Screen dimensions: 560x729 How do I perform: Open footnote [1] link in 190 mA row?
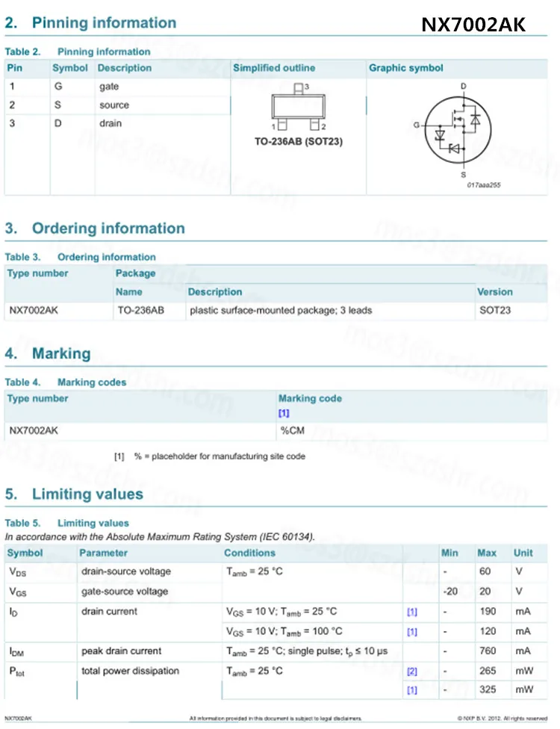tap(411, 612)
